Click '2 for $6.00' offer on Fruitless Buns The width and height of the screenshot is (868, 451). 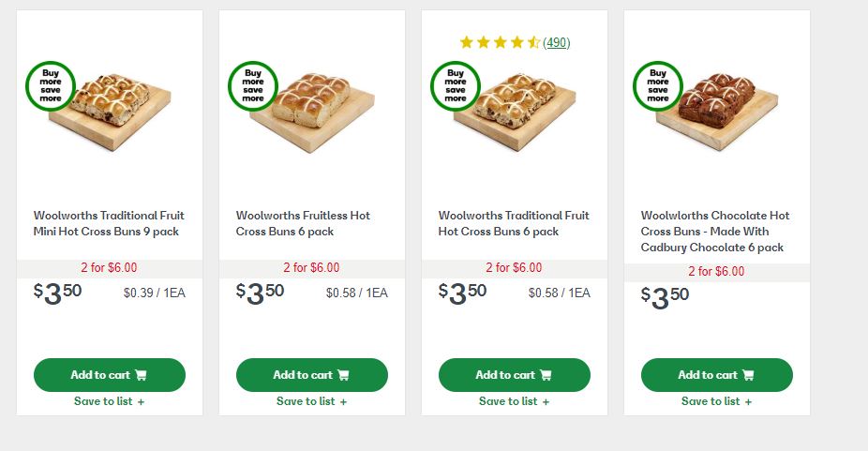(312, 267)
